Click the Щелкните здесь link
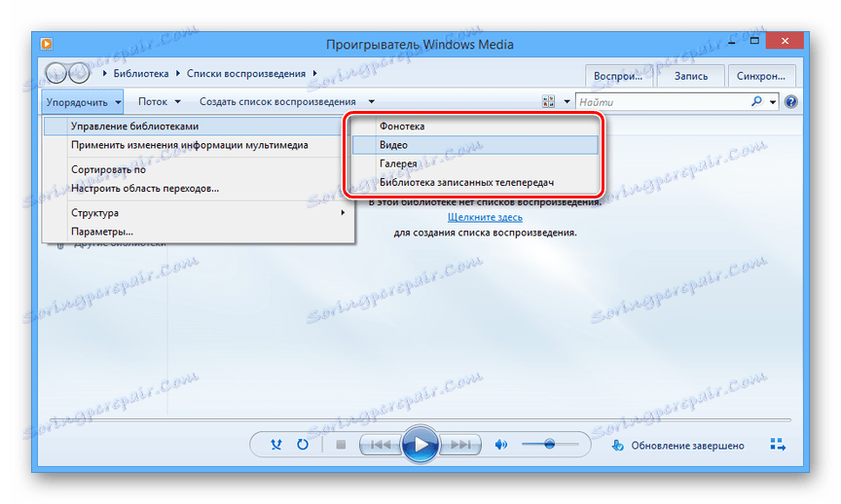Screen dimensions: 841x504 point(485,217)
